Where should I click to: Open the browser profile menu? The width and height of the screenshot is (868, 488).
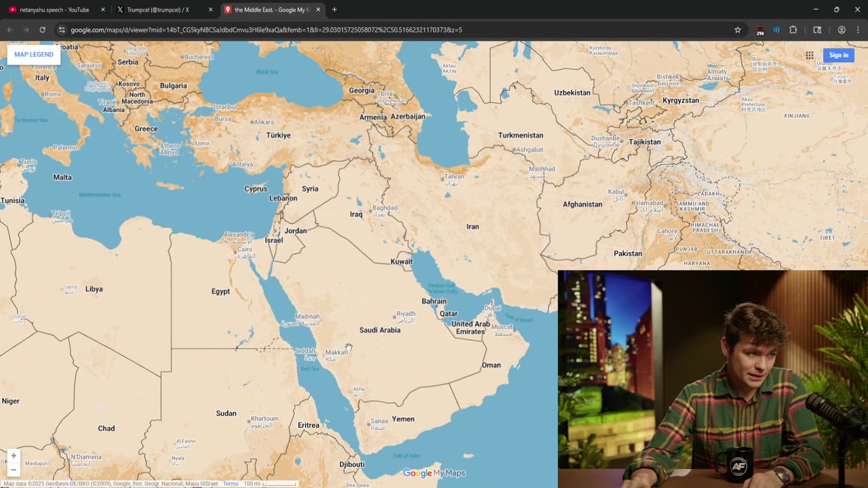tap(842, 30)
